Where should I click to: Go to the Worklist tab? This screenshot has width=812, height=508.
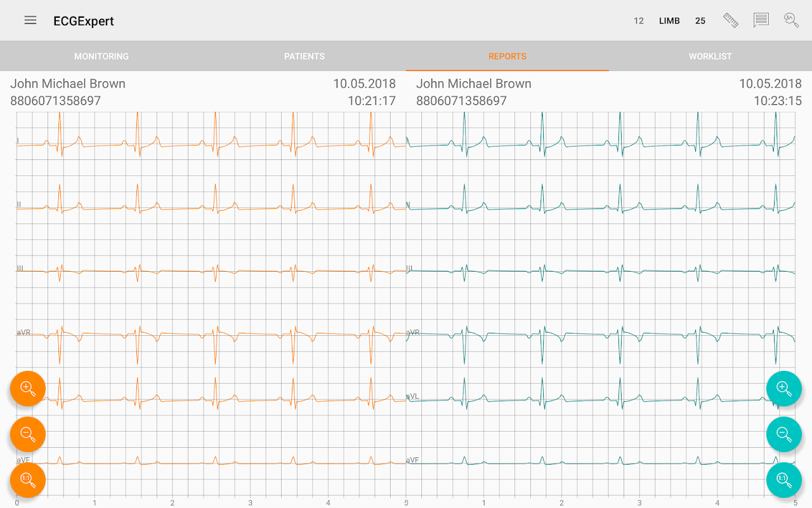(710, 57)
